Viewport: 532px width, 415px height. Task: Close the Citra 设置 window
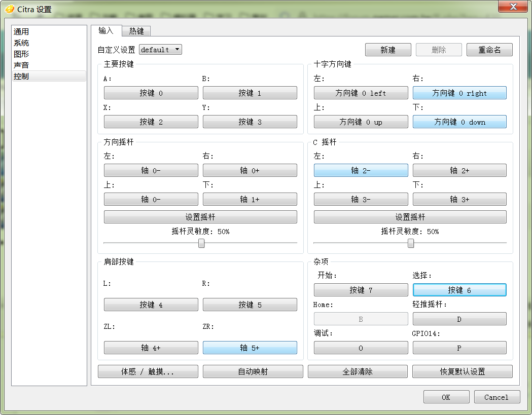pyautogui.click(x=513, y=7)
